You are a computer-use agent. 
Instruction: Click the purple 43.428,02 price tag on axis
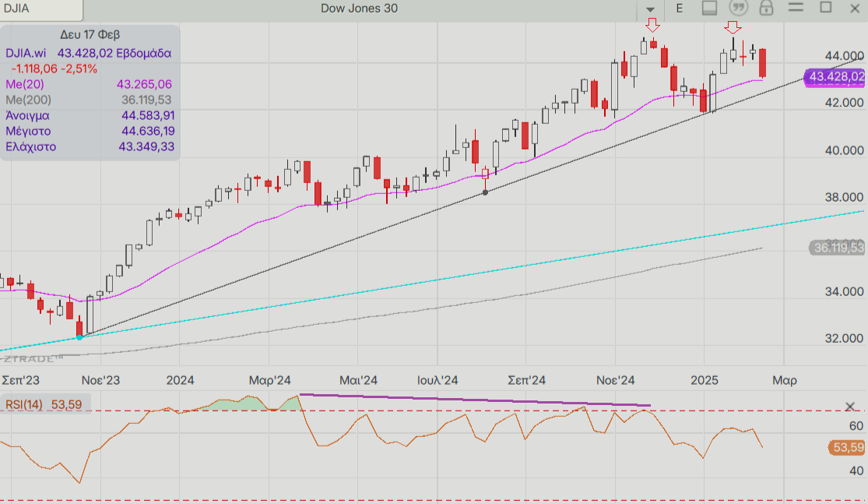(x=835, y=77)
